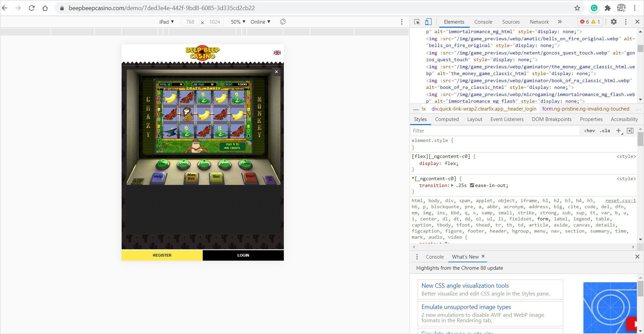Click the address bar URL
Image resolution: width=644 pixels, height=334 pixels.
(x=162, y=8)
